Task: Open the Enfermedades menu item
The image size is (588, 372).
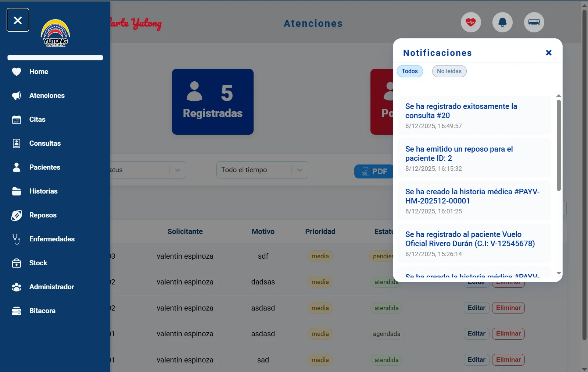Action: coord(52,239)
